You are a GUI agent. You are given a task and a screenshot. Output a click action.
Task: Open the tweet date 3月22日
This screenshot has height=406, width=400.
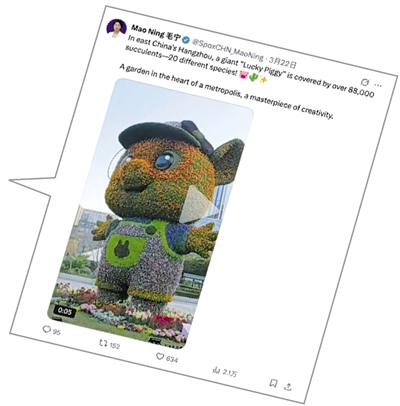pos(283,62)
